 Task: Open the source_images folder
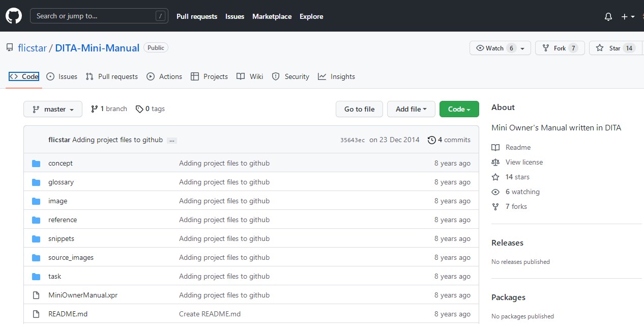tap(71, 258)
